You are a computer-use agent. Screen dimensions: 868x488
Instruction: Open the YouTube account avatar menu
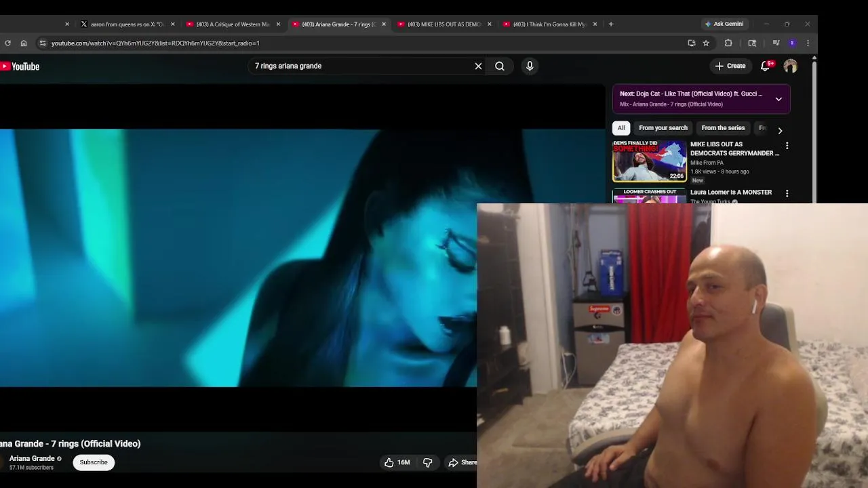(x=791, y=66)
